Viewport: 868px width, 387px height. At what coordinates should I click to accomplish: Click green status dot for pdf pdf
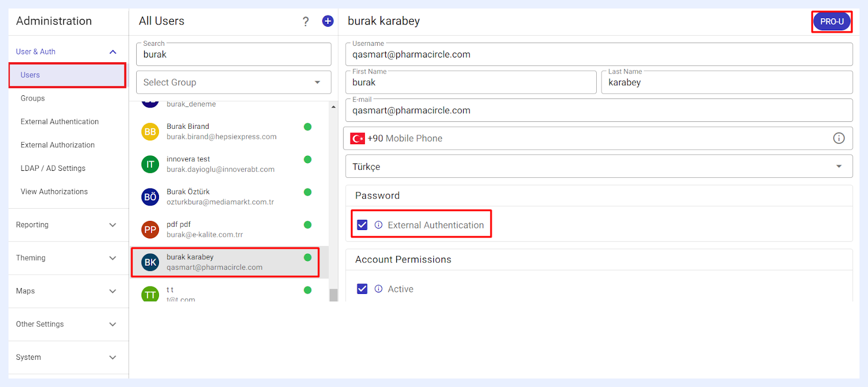307,225
